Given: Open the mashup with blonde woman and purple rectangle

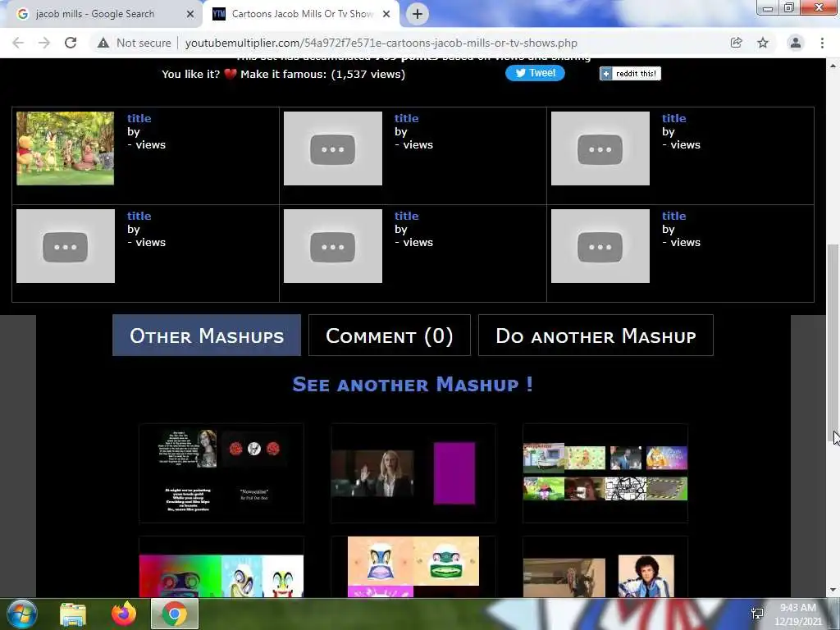Looking at the screenshot, I should click(x=413, y=473).
